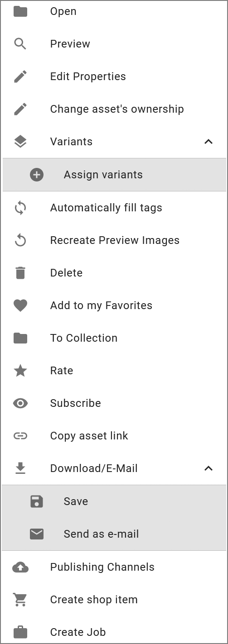
Task: Choose To Collection menu item
Action: pos(114,338)
